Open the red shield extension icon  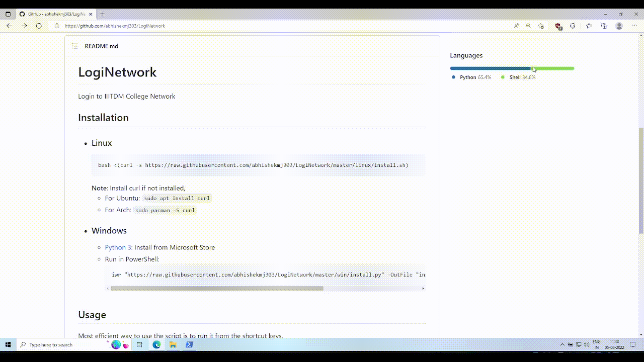pos(558,26)
